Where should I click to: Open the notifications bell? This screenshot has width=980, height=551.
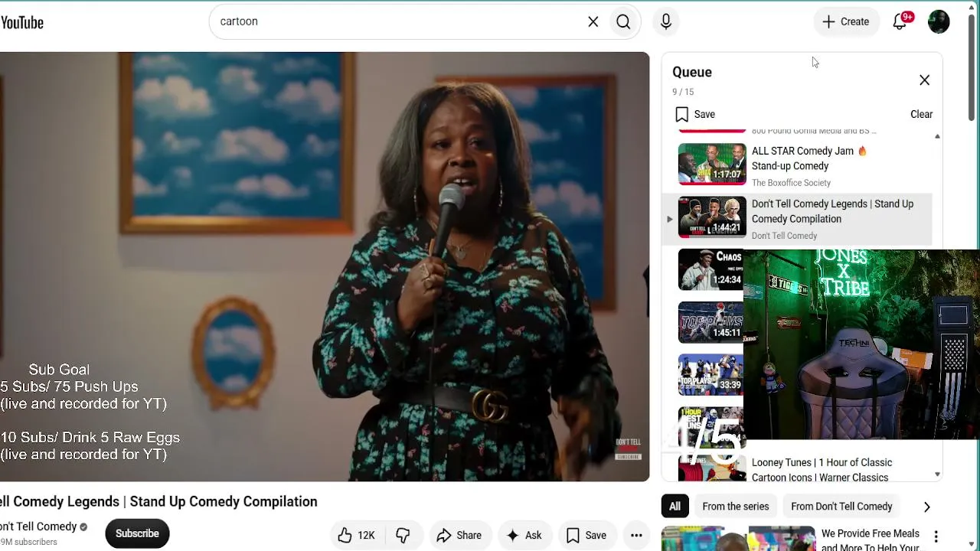[900, 21]
